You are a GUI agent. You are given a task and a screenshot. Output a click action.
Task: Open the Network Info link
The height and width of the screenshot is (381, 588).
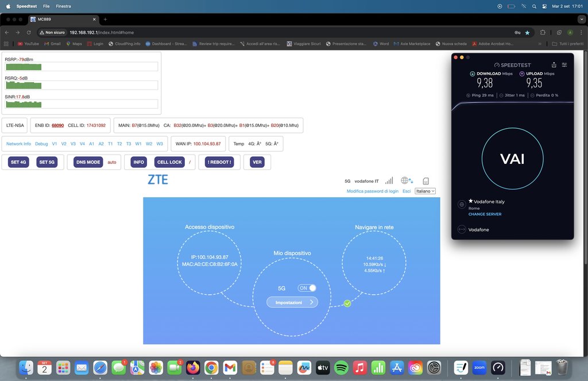18,144
